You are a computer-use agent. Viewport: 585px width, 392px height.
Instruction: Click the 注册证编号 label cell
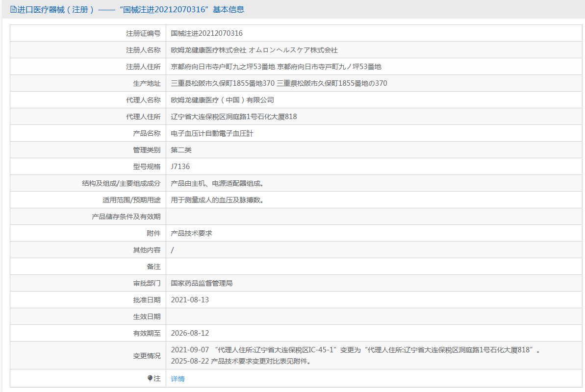click(88, 33)
